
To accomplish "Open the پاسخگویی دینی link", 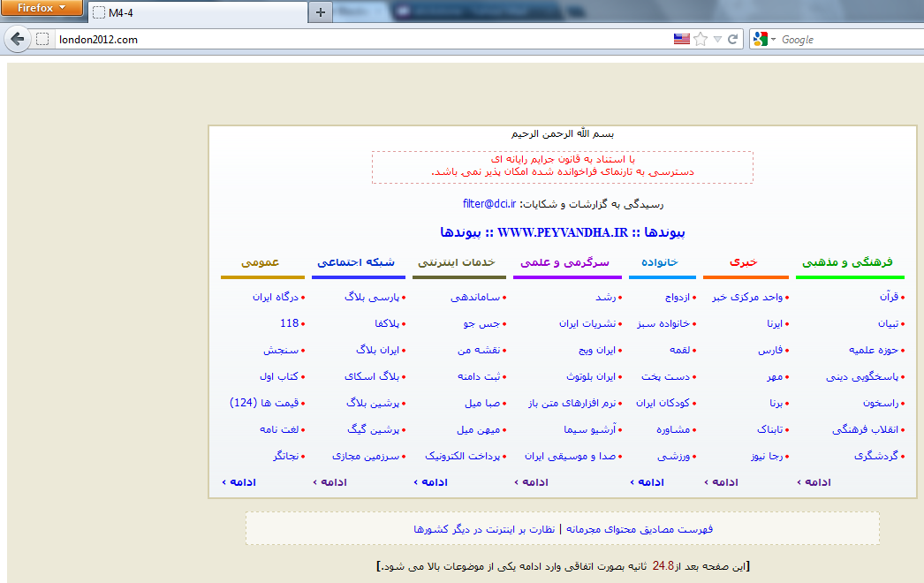I will click(862, 376).
